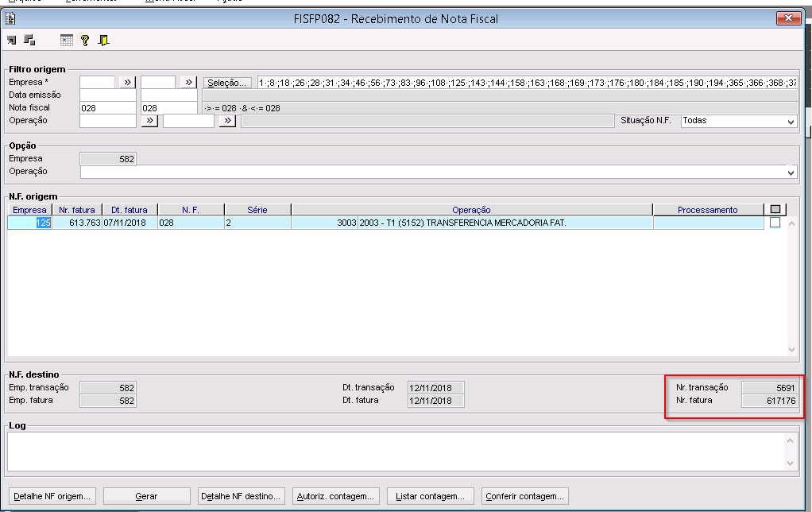Check the box on the 613.763 invoice row
The height and width of the screenshot is (512, 812).
(x=775, y=223)
